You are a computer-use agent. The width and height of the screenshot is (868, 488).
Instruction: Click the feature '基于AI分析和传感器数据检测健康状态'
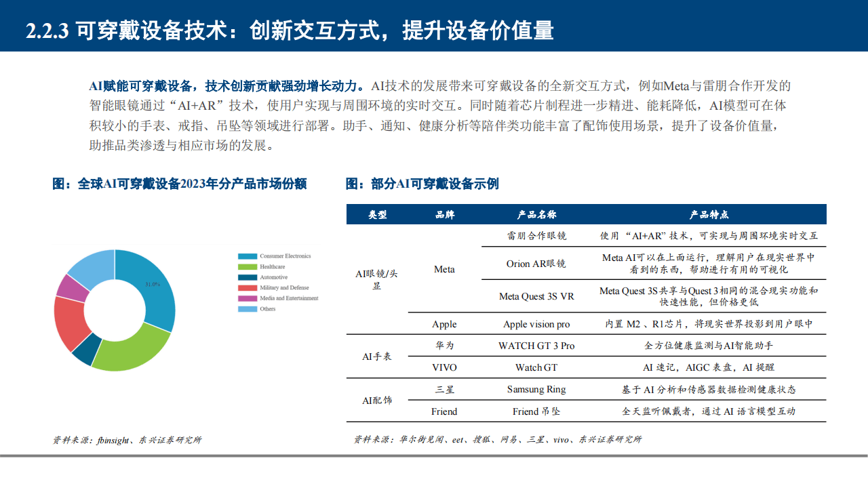coord(709,389)
